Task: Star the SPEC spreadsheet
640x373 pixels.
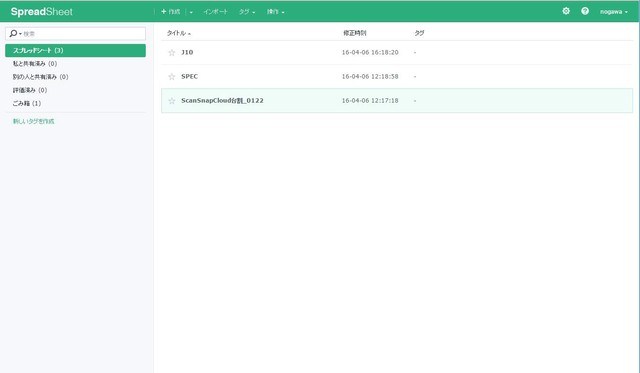Action: click(172, 76)
